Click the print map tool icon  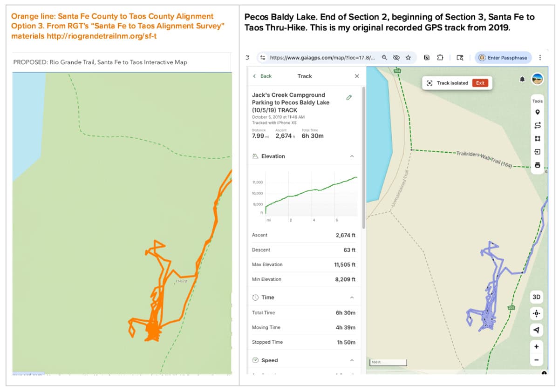click(x=537, y=165)
